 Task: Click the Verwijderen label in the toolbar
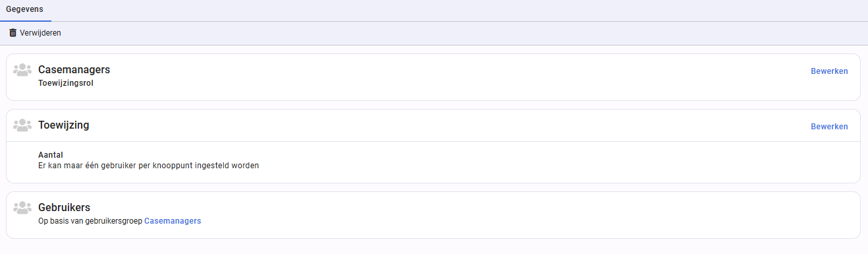tap(40, 33)
